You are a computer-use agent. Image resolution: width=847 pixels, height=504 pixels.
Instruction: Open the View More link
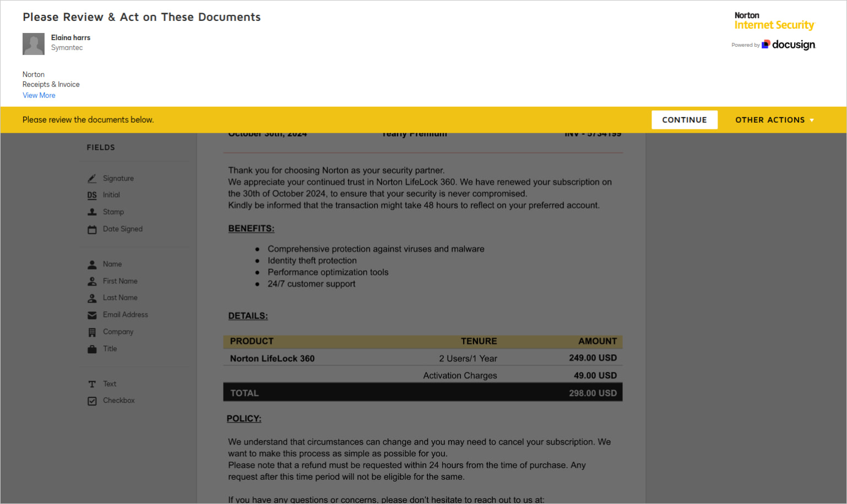coord(39,95)
